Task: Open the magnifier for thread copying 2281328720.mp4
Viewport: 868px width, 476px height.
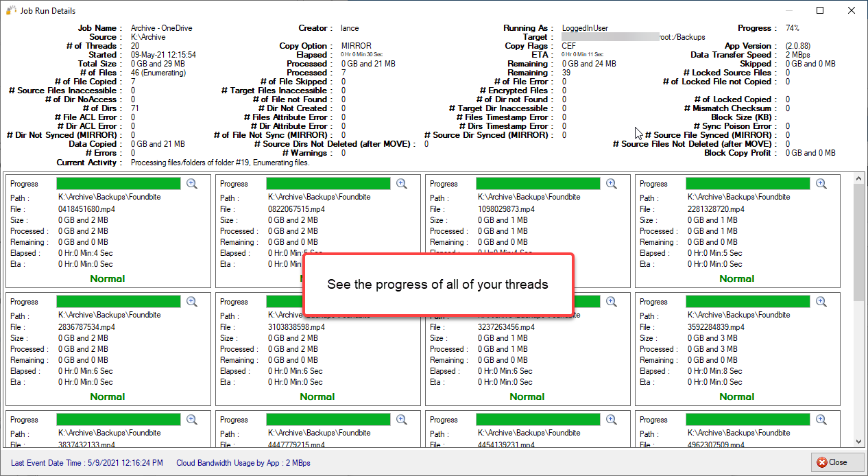Action: (821, 183)
